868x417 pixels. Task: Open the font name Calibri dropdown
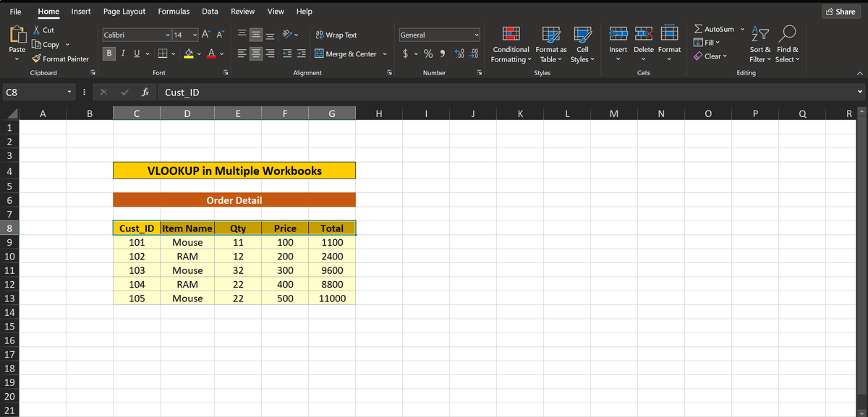click(169, 35)
